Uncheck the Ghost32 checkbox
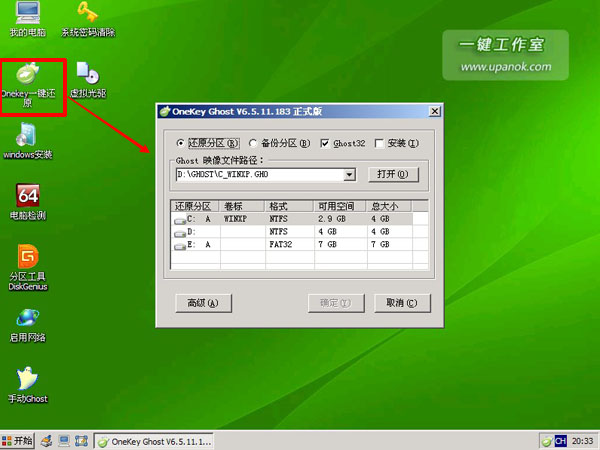600x450 pixels. (x=325, y=142)
